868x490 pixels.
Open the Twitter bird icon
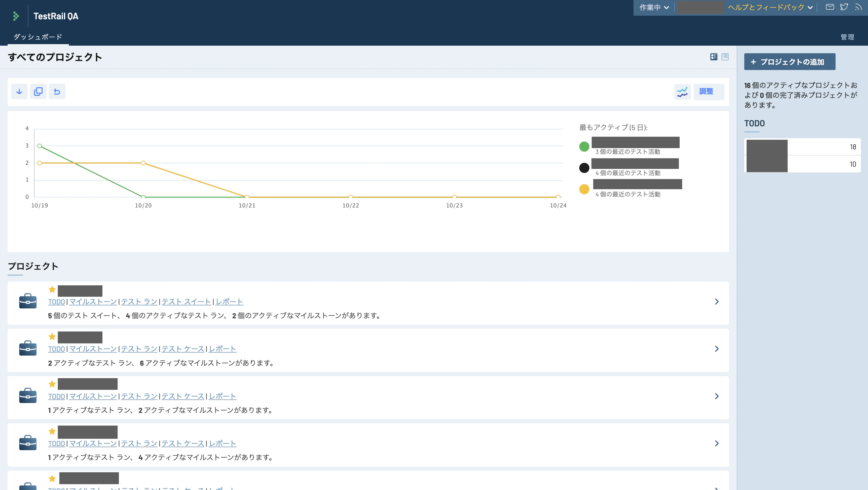844,7
